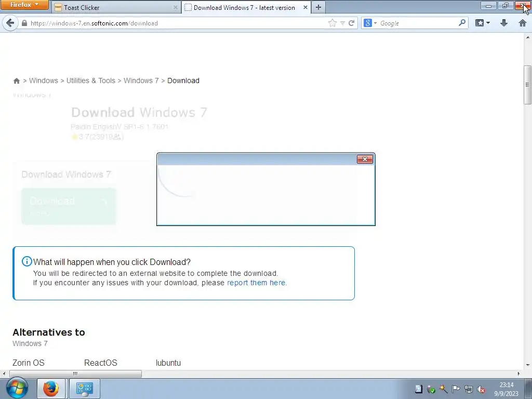
Task: Go to the Firefox home page
Action: pos(523,23)
